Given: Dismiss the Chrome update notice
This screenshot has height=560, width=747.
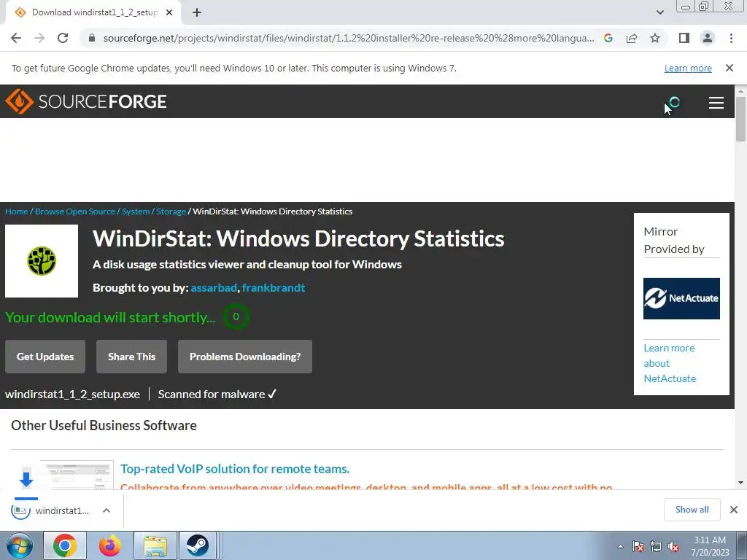Looking at the screenshot, I should [729, 68].
